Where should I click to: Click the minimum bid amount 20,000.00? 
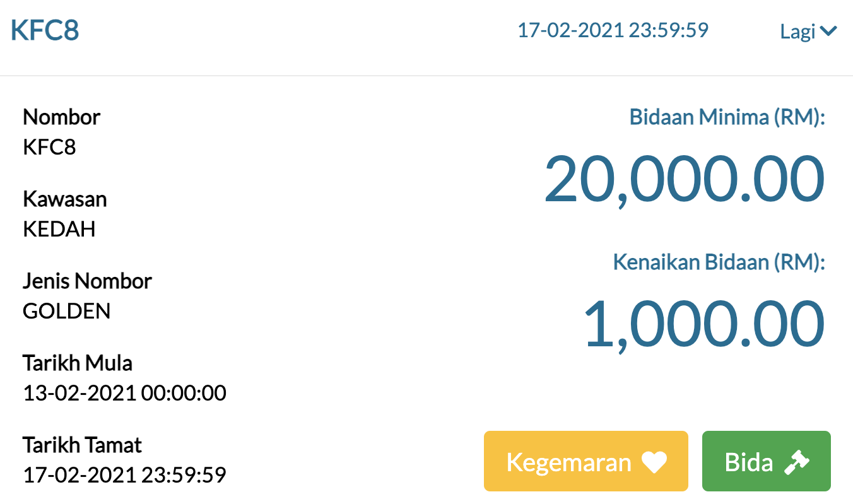coord(684,179)
